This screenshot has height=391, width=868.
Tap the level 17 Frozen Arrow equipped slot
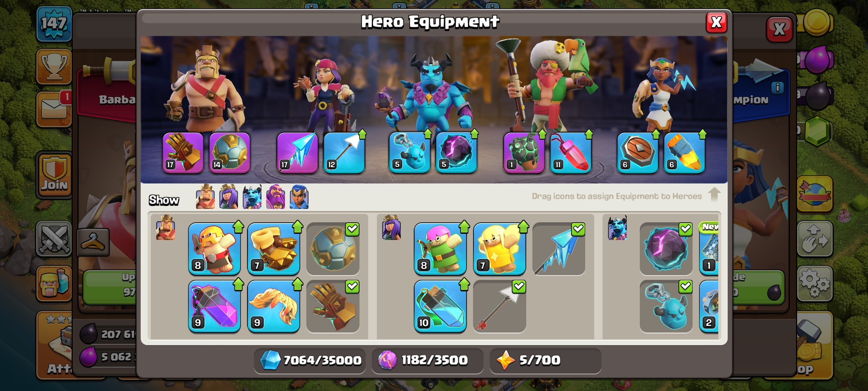pos(297,152)
